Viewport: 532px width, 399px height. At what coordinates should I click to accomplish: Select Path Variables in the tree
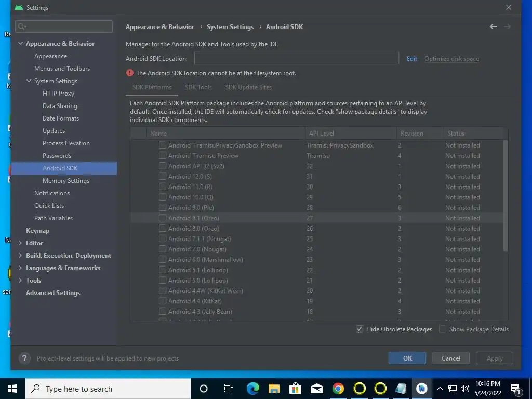point(54,218)
